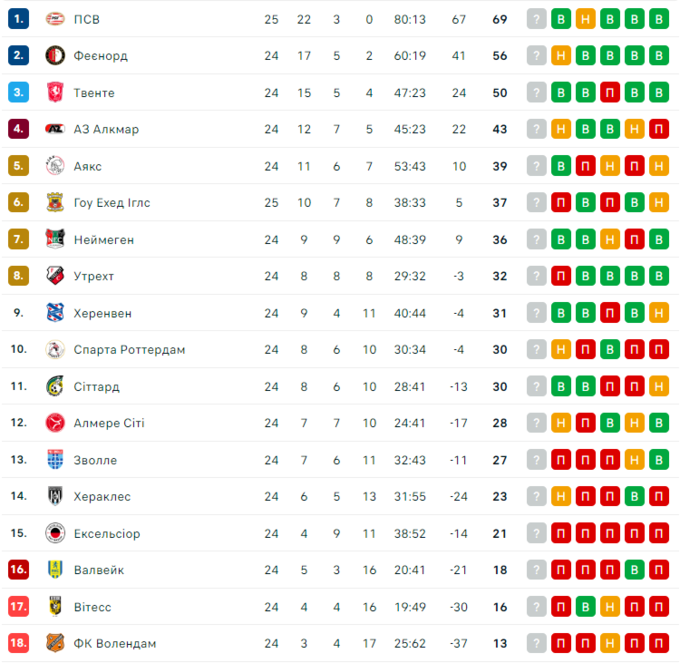Click the Гоу Ехед Іглс crest
680x663 pixels.
(55, 203)
